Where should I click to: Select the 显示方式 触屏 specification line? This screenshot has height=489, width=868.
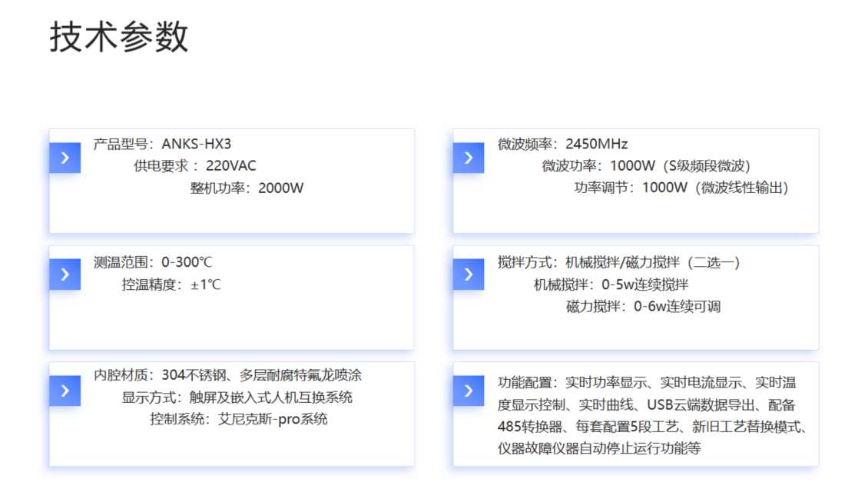(x=237, y=398)
